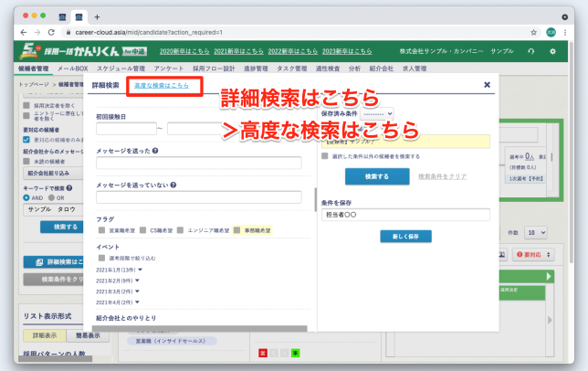
Task: Click the 採用一括かんりくん logo
Action: 83,51
